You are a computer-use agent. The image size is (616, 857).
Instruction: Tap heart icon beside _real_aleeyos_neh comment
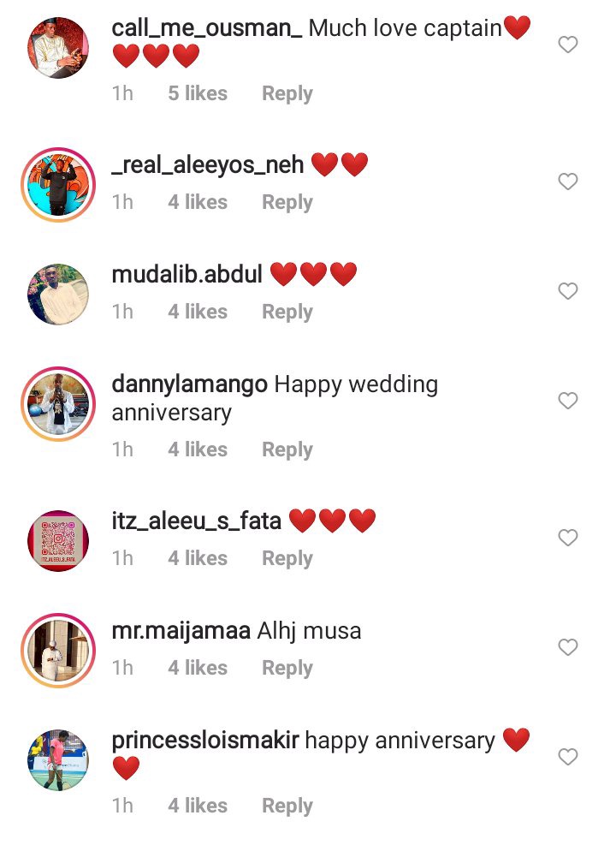point(568,182)
